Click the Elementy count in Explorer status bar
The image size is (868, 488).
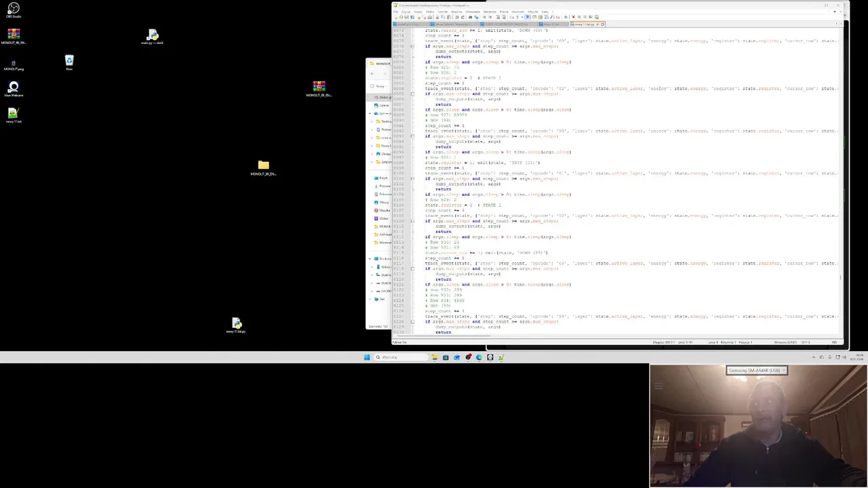click(378, 326)
